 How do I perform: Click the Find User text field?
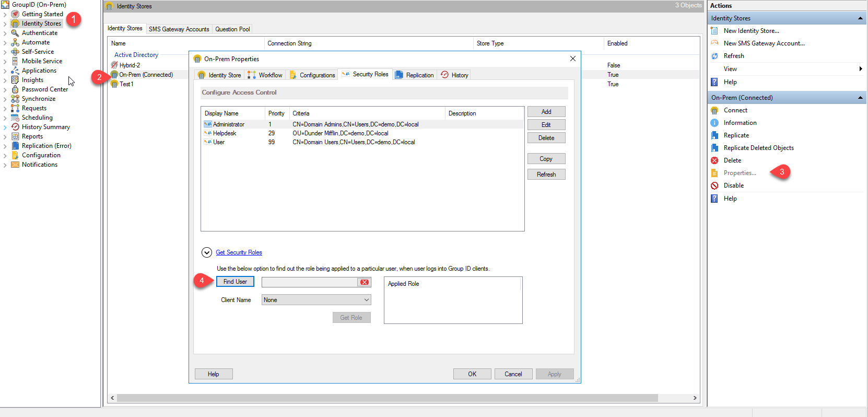(310, 282)
